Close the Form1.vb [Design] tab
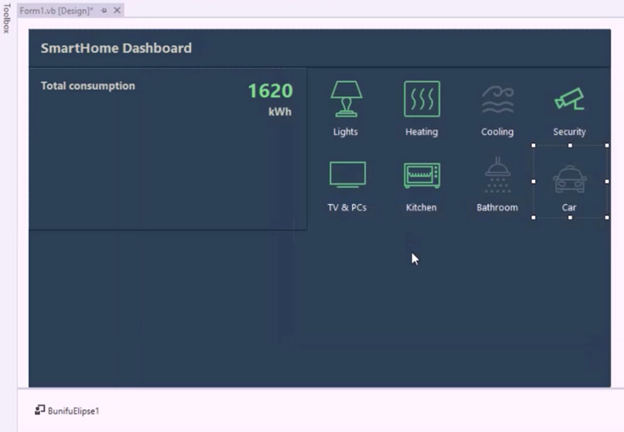Viewport: 624px width, 432px height. point(117,10)
